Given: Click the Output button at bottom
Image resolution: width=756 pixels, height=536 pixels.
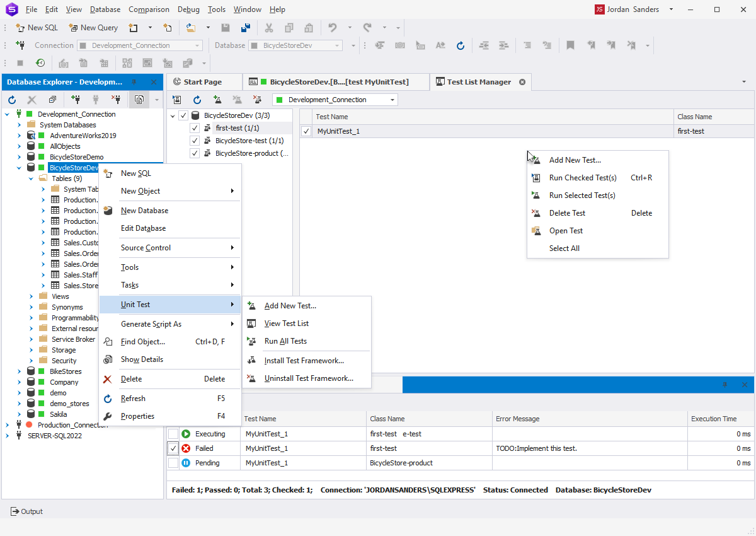Looking at the screenshot, I should point(26,511).
